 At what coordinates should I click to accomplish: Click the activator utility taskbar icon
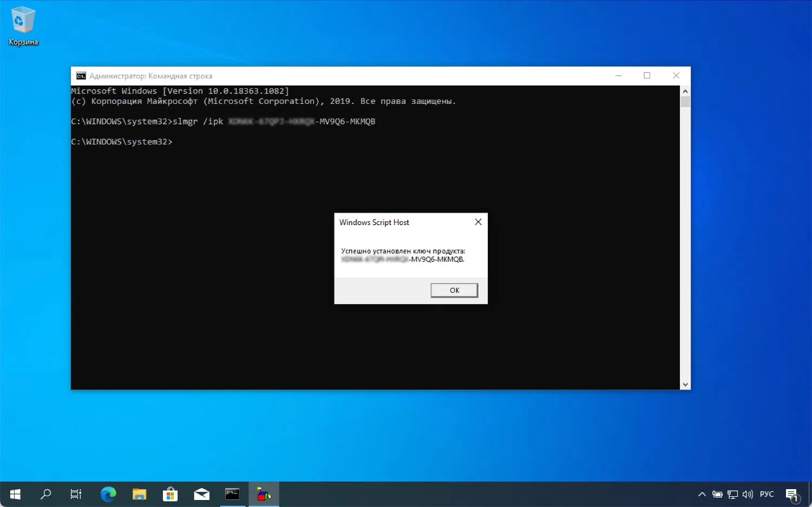point(264,494)
